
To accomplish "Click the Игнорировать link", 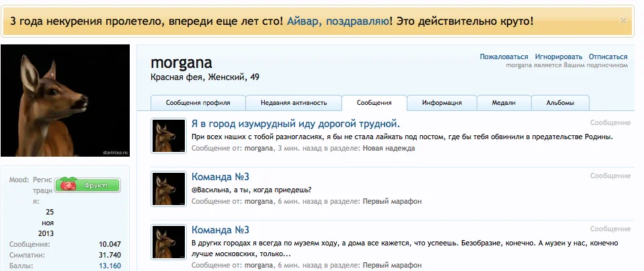I will [559, 57].
